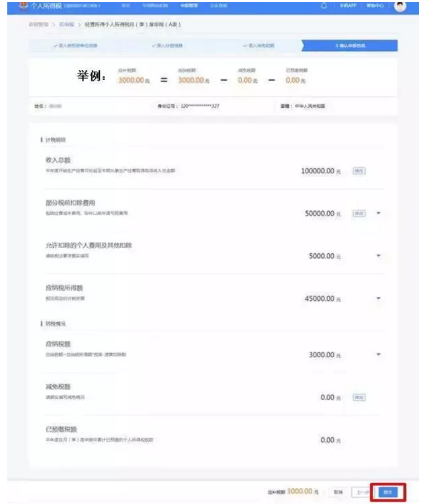This screenshot has height=504, width=441.
Task: Expand 允许扣除的个人费用及其他扣除 details
Action: pyautogui.click(x=378, y=256)
